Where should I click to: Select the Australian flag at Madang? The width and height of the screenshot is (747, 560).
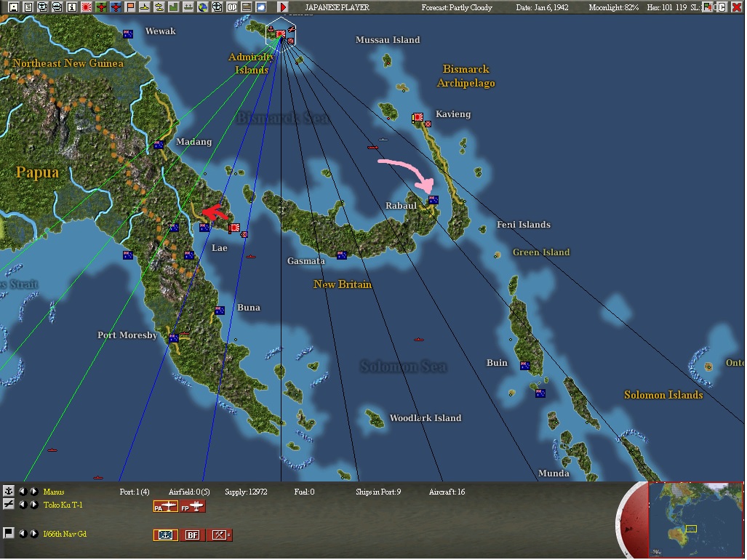(x=159, y=145)
